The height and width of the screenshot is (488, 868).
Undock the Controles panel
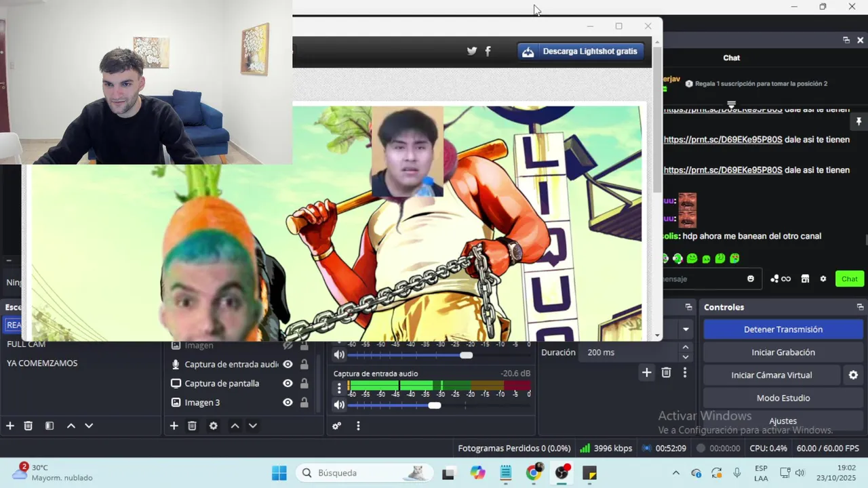click(860, 307)
